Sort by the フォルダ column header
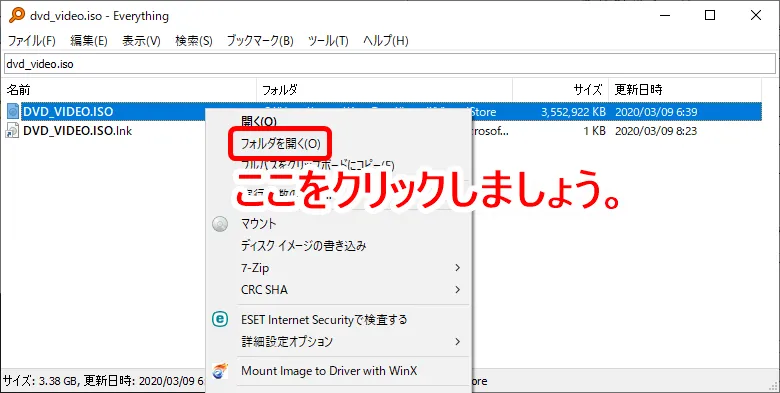The width and height of the screenshot is (780, 393). [x=385, y=90]
